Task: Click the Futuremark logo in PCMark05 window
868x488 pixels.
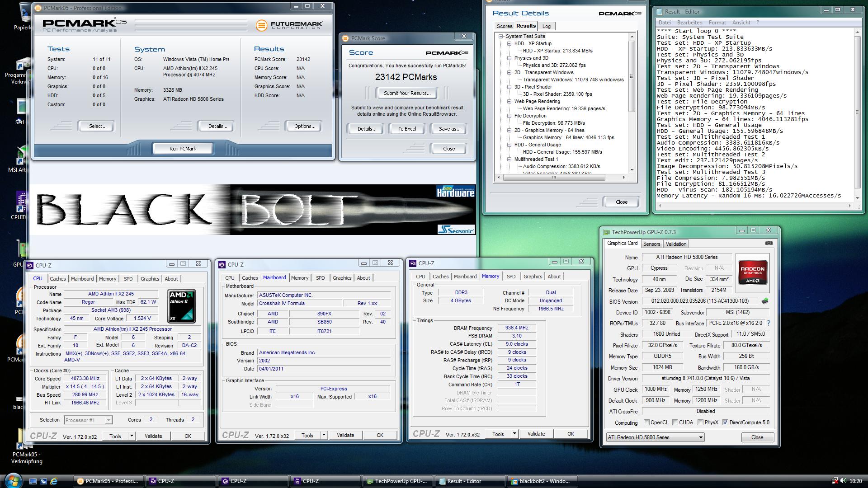Action: (x=289, y=25)
